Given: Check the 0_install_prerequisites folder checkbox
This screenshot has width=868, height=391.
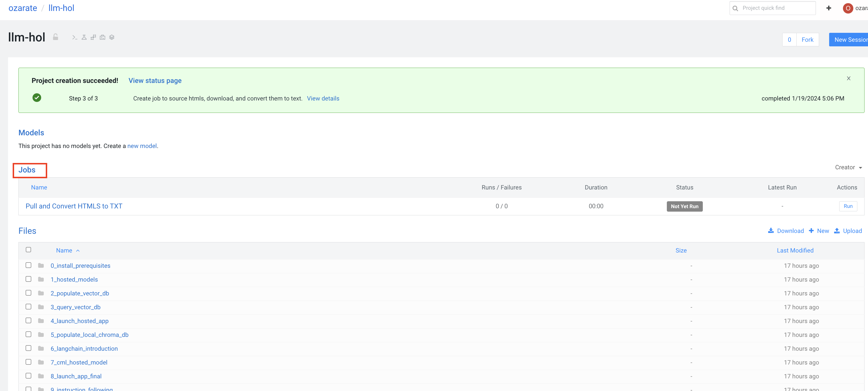Looking at the screenshot, I should point(29,265).
